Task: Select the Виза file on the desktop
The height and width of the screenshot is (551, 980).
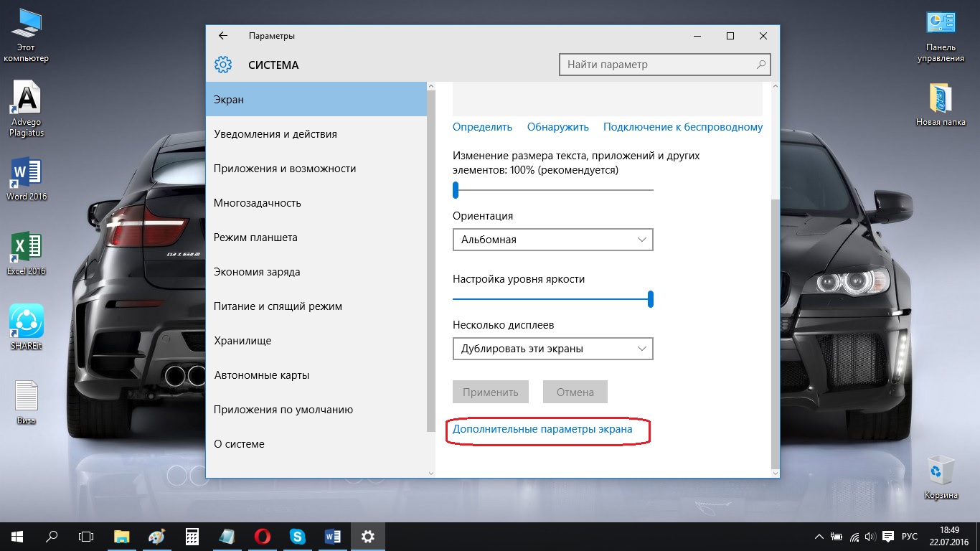Action: [27, 402]
